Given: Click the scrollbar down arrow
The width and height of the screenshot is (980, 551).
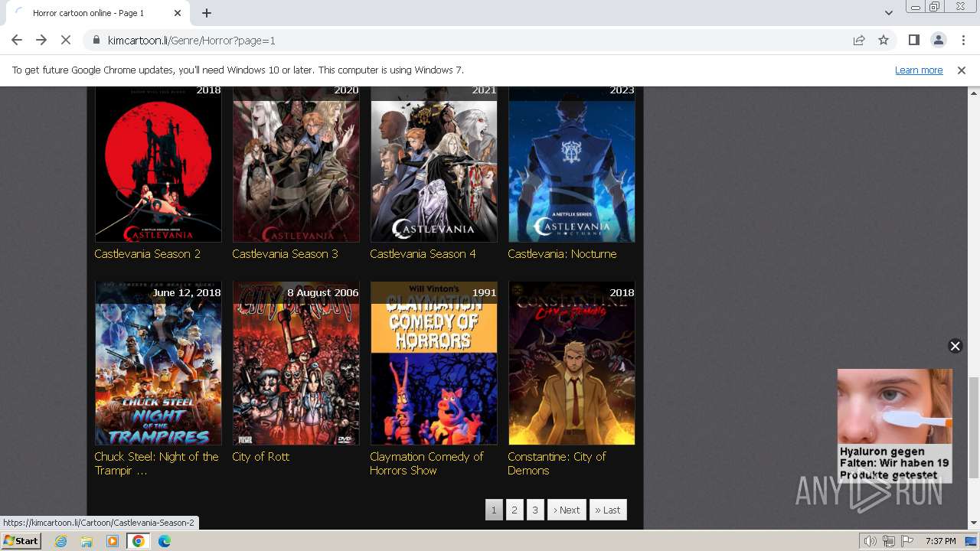Looking at the screenshot, I should (973, 523).
